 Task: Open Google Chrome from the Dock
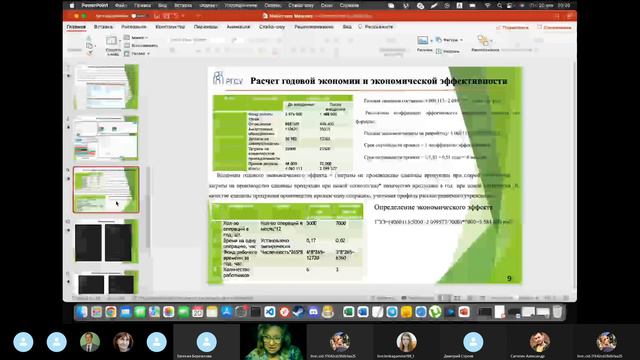click(x=111, y=312)
